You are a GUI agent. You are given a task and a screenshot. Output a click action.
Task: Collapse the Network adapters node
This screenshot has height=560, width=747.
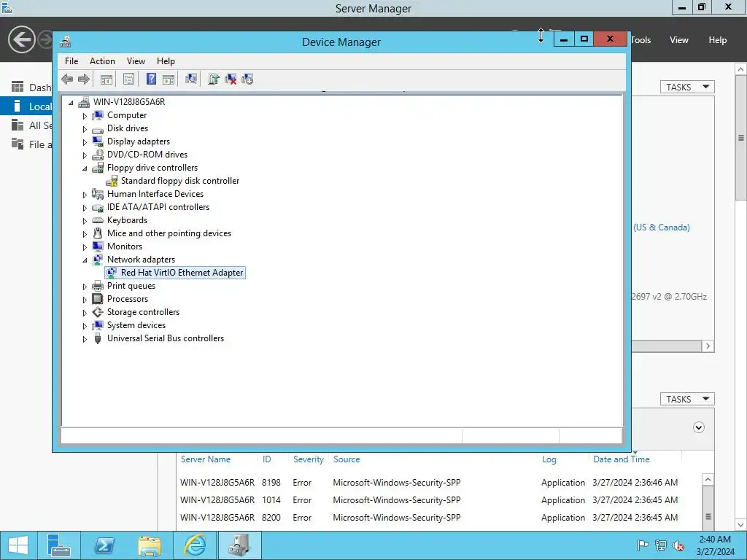tap(85, 260)
